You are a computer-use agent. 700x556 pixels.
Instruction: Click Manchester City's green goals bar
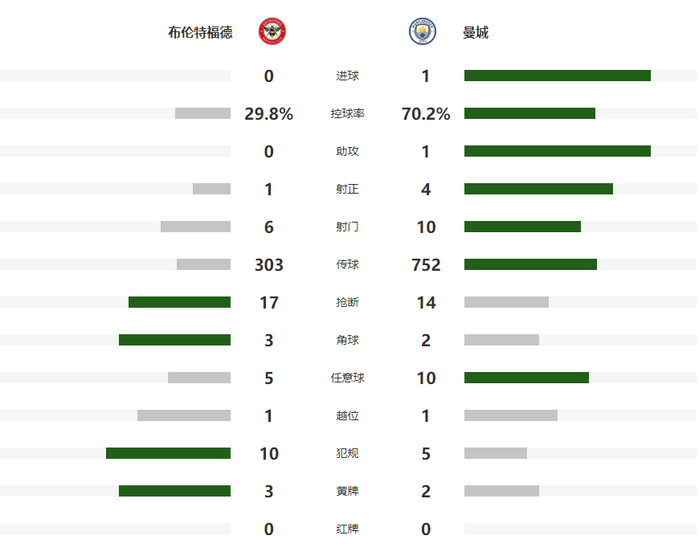(557, 75)
